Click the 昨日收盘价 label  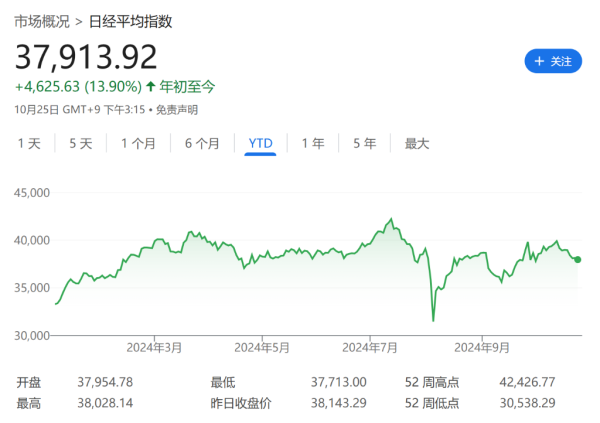(x=241, y=403)
